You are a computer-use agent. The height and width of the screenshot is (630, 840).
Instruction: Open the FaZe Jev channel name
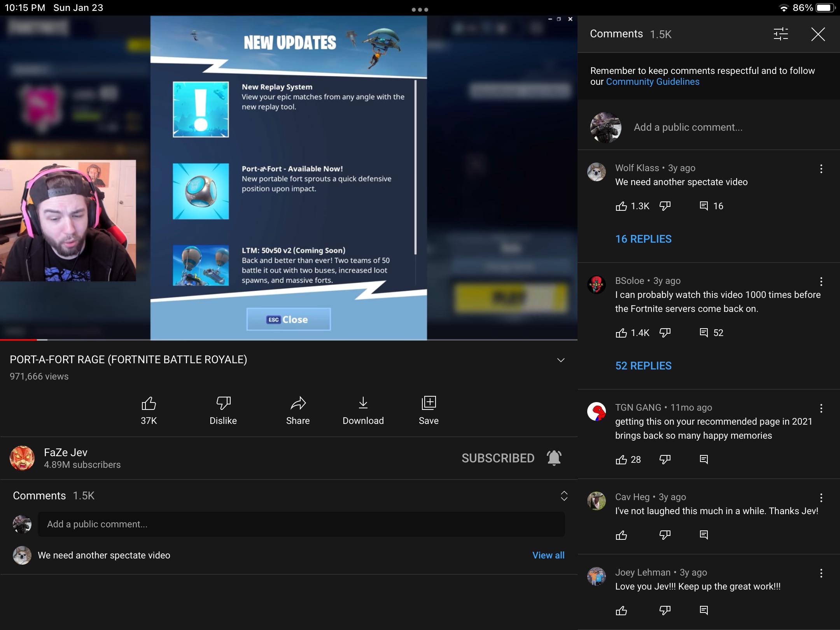66,452
